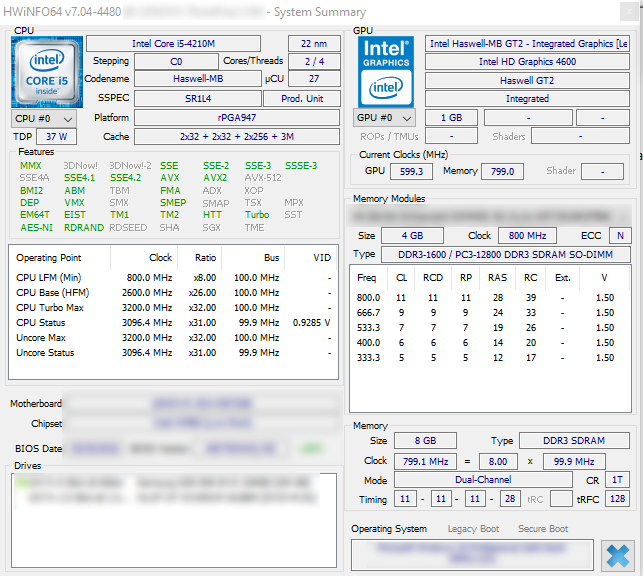
Task: Select the 400.0 frequency timing row
Action: click(490, 342)
